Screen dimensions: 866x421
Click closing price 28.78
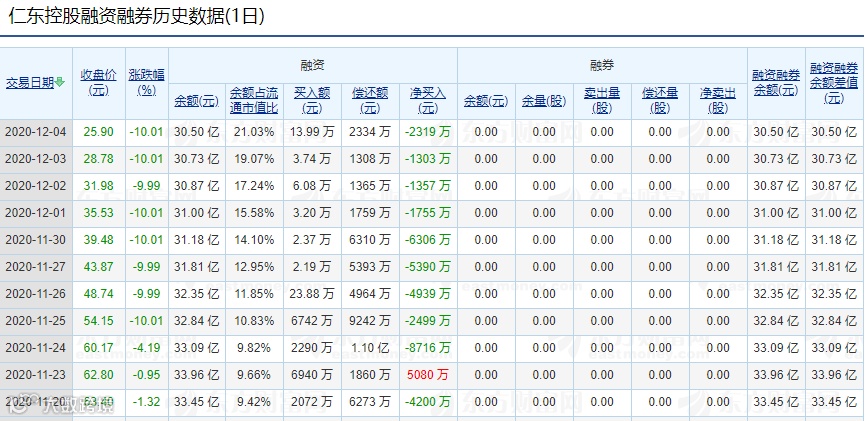pos(99,159)
